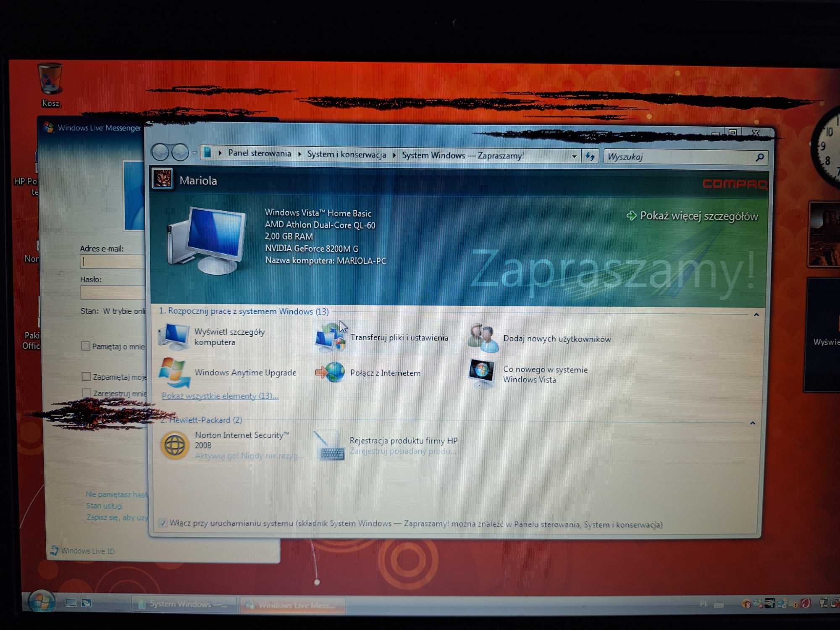
Task: Select 'Transferuj pliki i ustawienia' icon
Action: tap(330, 337)
